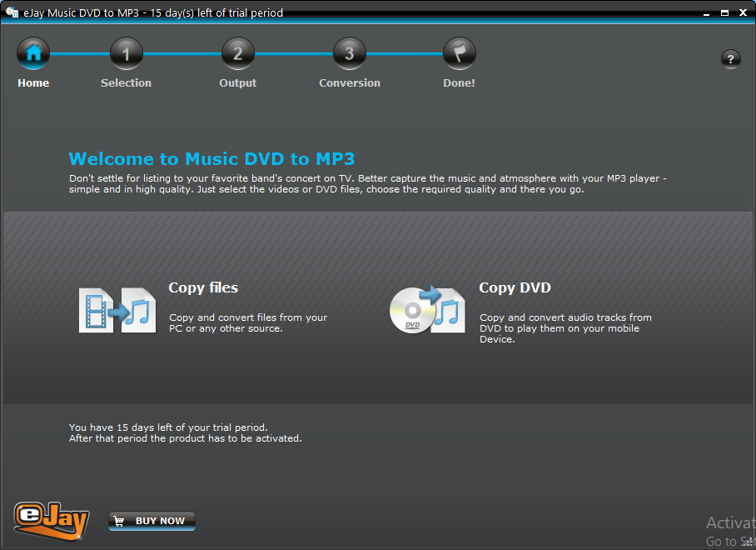Click the Copy files heading
Viewport: 756px width, 550px height.
tap(203, 287)
